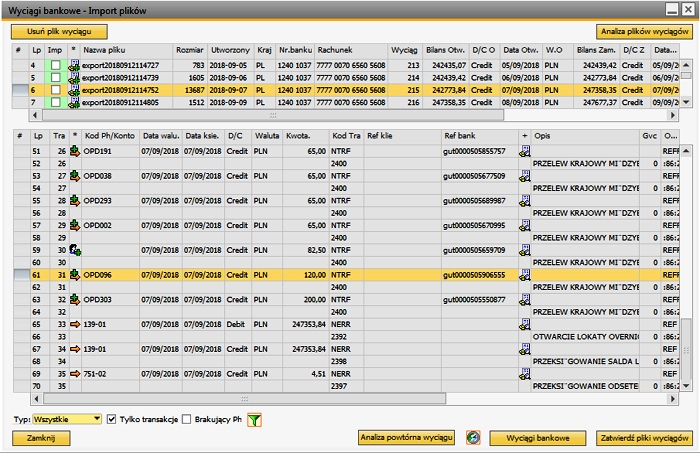The height and width of the screenshot is (453, 700).
Task: Open details icon for gut0000505550877
Action: tap(525, 299)
